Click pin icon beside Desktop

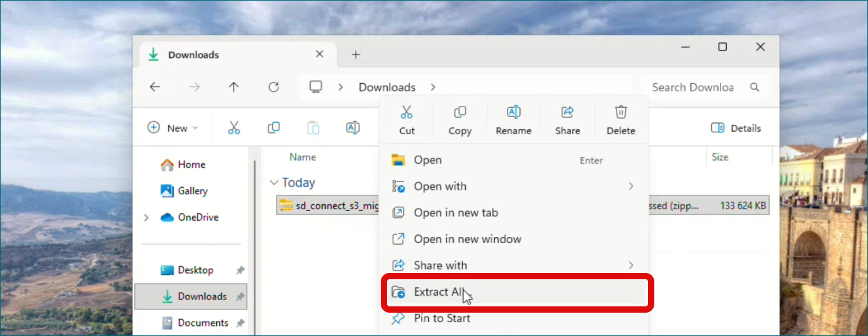(x=240, y=270)
